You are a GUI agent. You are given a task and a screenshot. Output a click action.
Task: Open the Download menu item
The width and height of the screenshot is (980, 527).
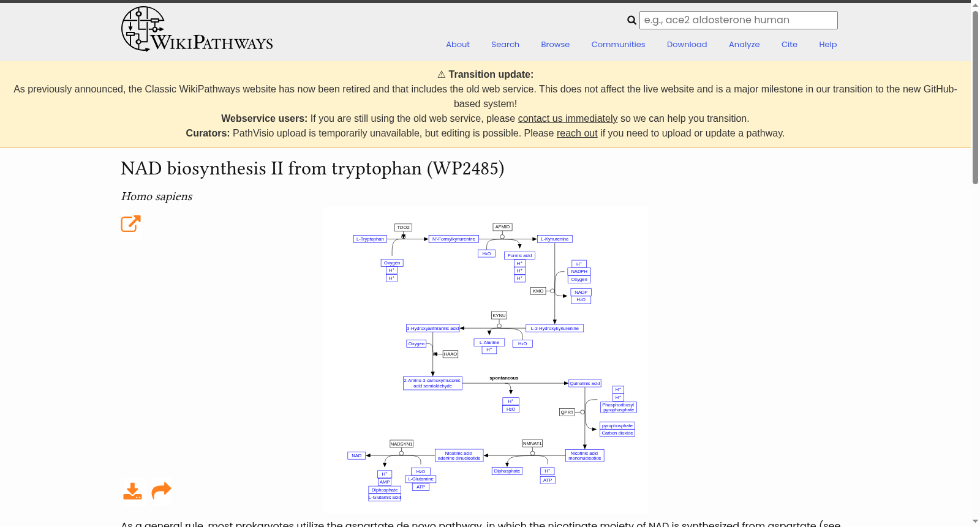point(687,45)
